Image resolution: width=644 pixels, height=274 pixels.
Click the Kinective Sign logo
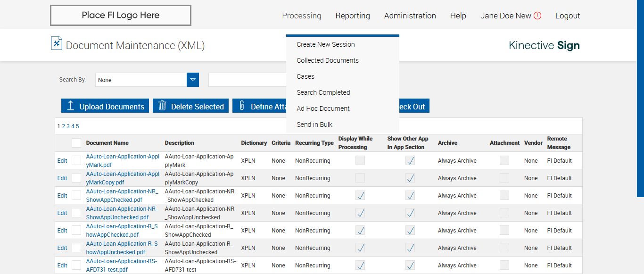[544, 45]
